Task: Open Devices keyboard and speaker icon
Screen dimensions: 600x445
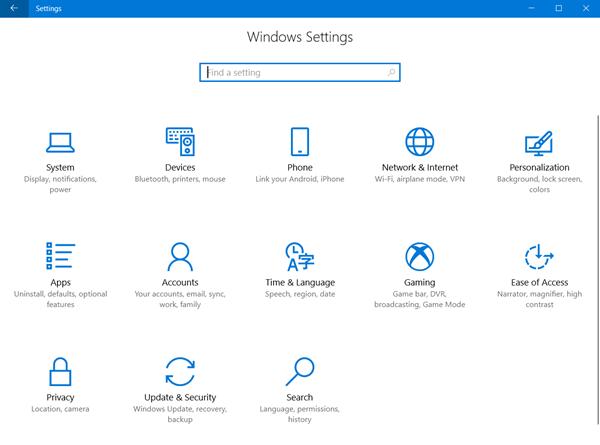Action: (180, 142)
